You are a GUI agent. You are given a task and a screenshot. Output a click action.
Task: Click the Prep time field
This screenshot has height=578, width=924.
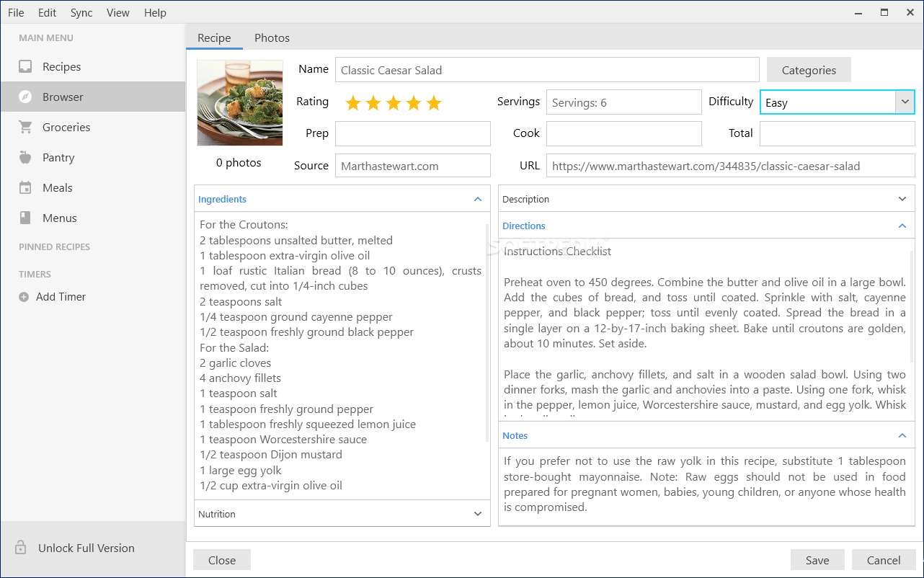(413, 133)
